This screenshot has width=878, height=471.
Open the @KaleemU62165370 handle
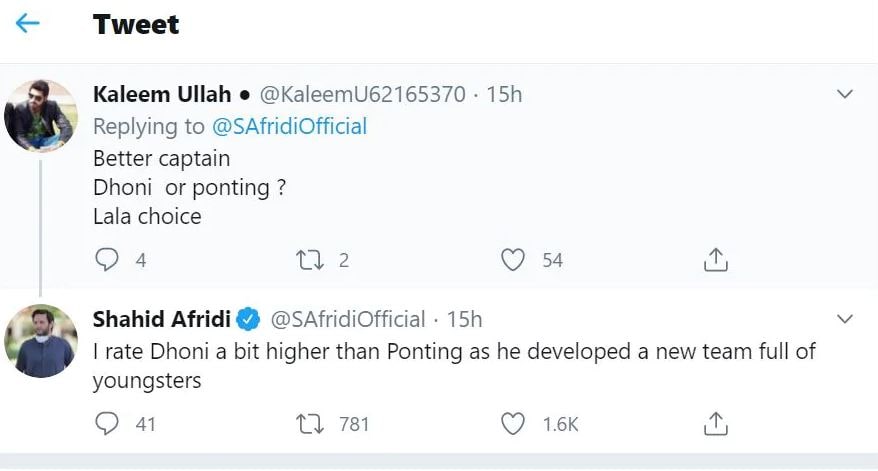pos(363,94)
